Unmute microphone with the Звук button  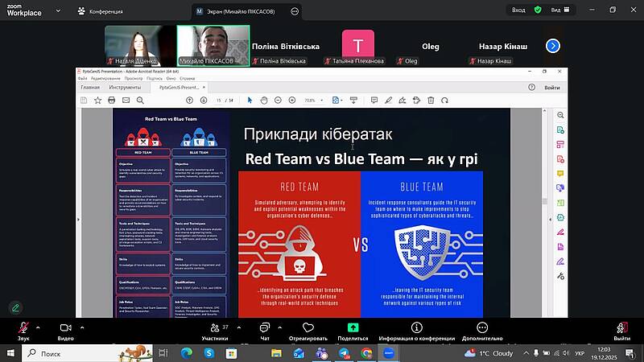(x=23, y=328)
